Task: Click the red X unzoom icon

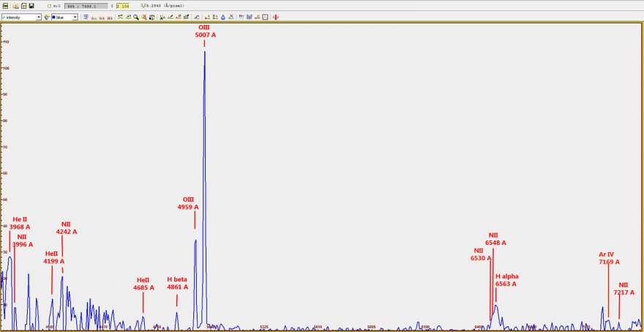Action: (x=144, y=17)
